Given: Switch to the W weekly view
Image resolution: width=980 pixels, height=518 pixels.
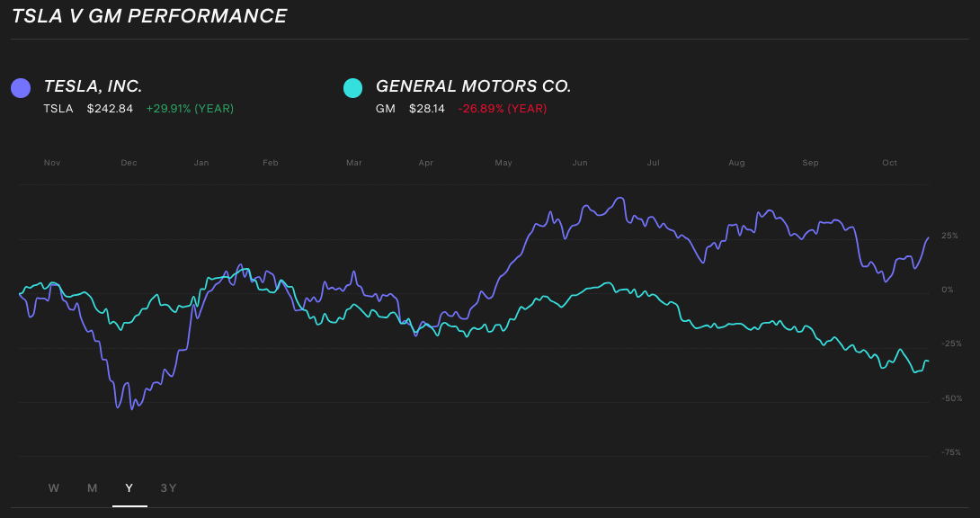Looking at the screenshot, I should 53,487.
